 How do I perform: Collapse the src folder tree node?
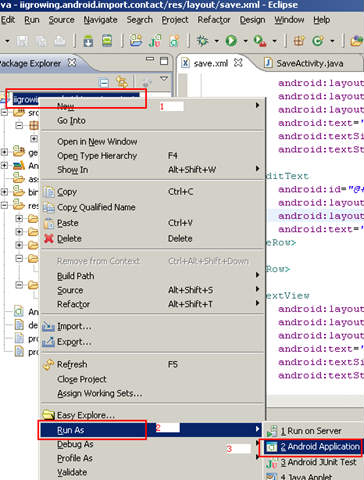pyautogui.click(x=4, y=112)
